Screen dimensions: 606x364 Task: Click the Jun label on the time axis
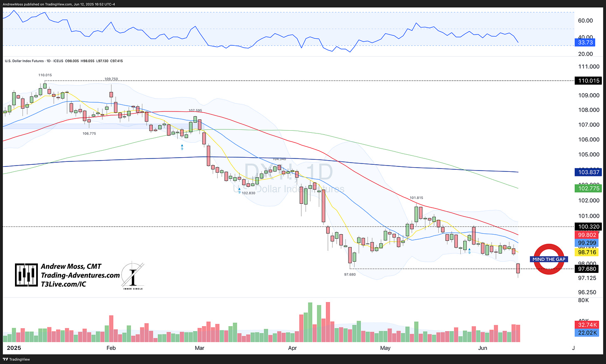pyautogui.click(x=482, y=348)
